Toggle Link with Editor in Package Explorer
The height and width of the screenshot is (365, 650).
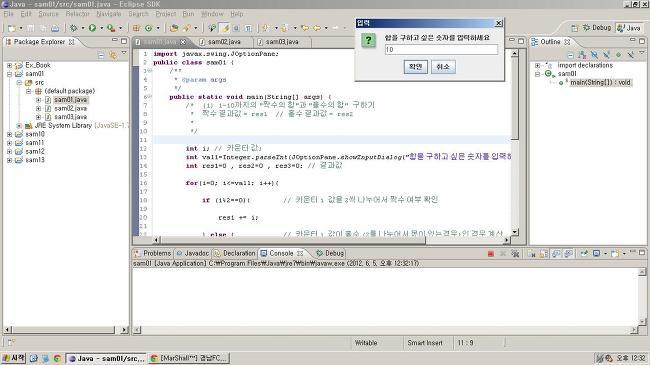pyautogui.click(x=112, y=55)
